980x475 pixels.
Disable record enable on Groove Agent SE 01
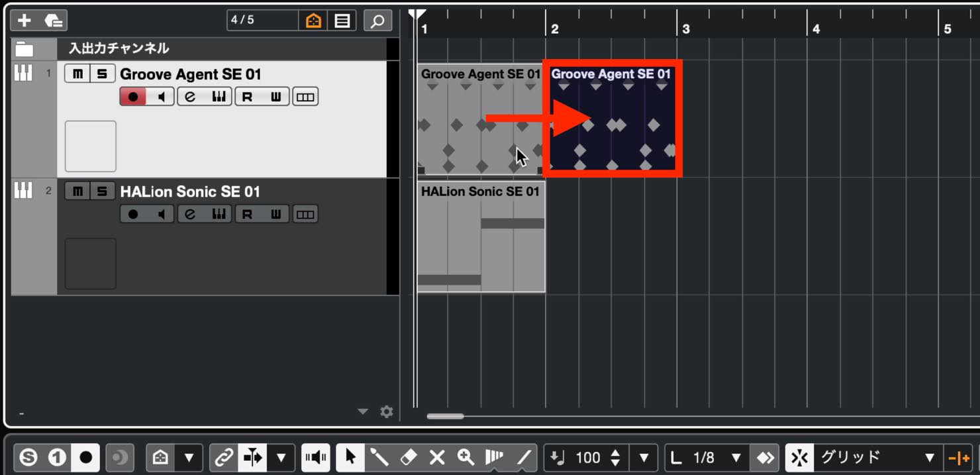[133, 97]
